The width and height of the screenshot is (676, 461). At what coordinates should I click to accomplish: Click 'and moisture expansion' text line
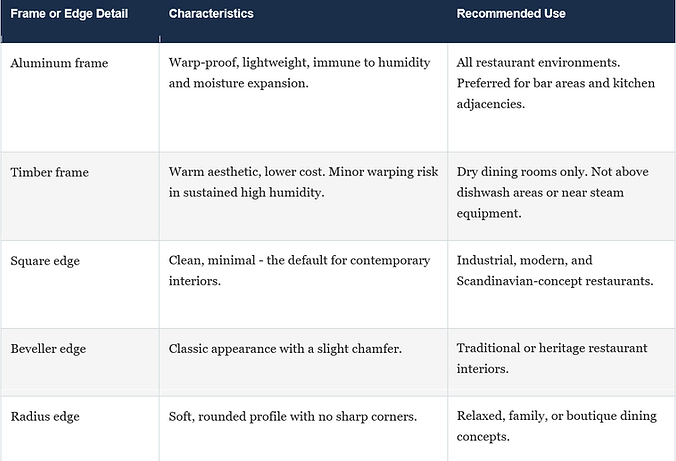[x=238, y=83]
